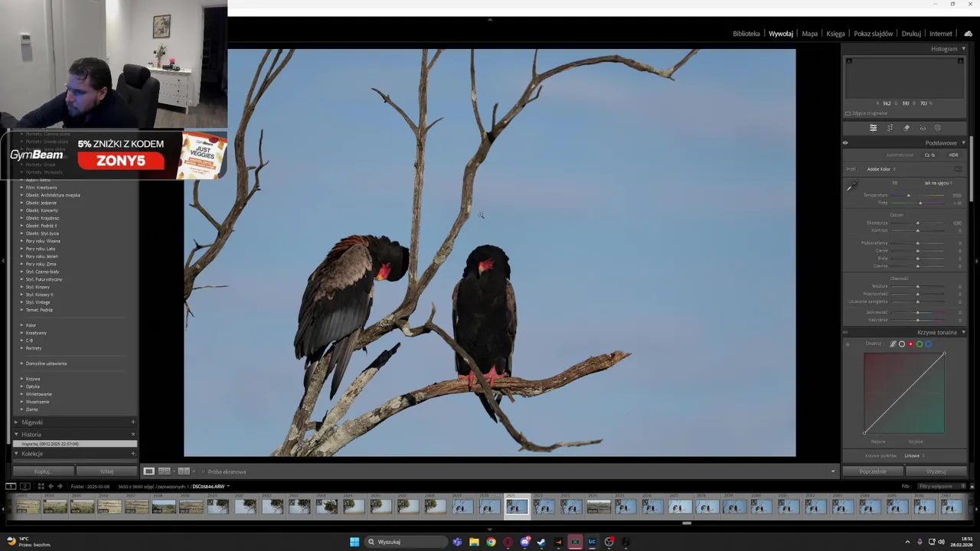Image resolution: width=980 pixels, height=551 pixels.
Task: Open Google Chrome from taskbar
Action: tap(491, 542)
